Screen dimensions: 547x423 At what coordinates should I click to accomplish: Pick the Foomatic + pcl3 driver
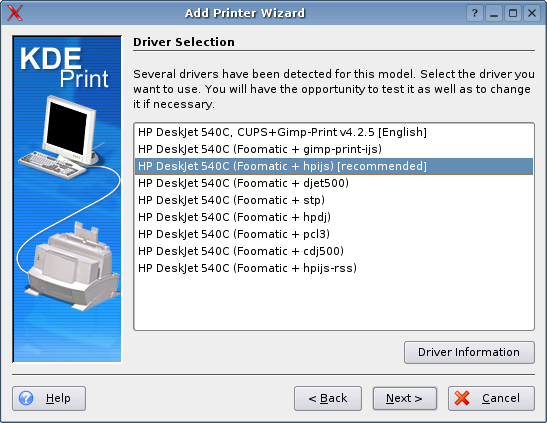(334, 234)
